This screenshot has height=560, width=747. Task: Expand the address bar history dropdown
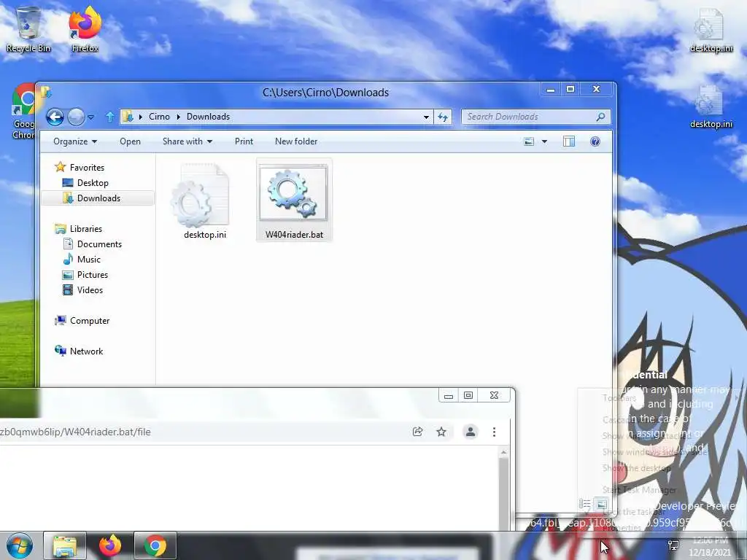(426, 117)
